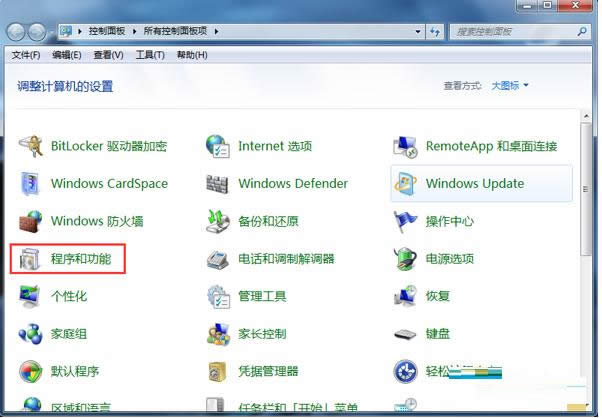Click the RemoteApp 和桌面连接 link
Viewport: 602px width, 418px height.
click(x=491, y=146)
